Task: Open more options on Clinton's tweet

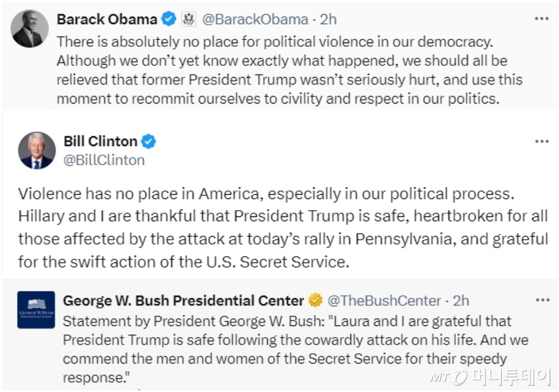Action: 541,141
